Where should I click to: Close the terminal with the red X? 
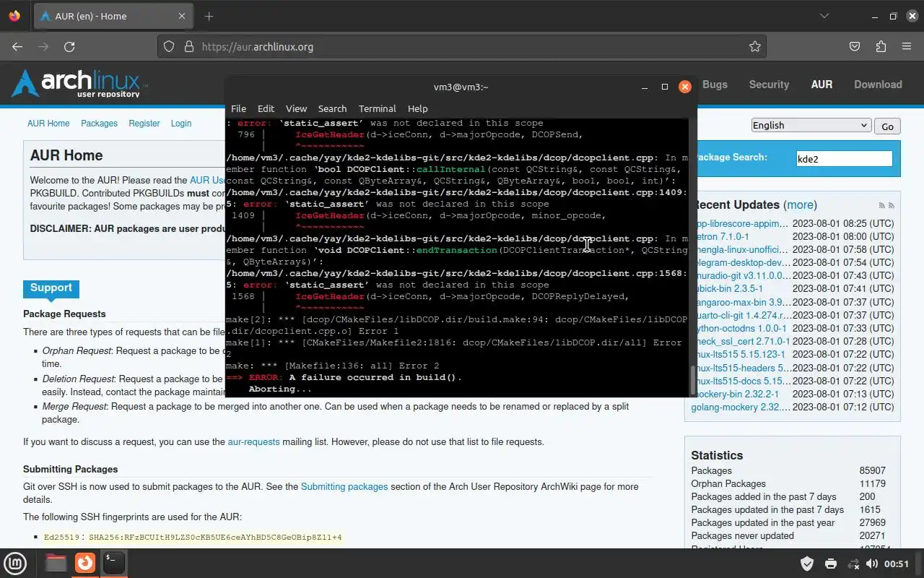[x=685, y=87]
